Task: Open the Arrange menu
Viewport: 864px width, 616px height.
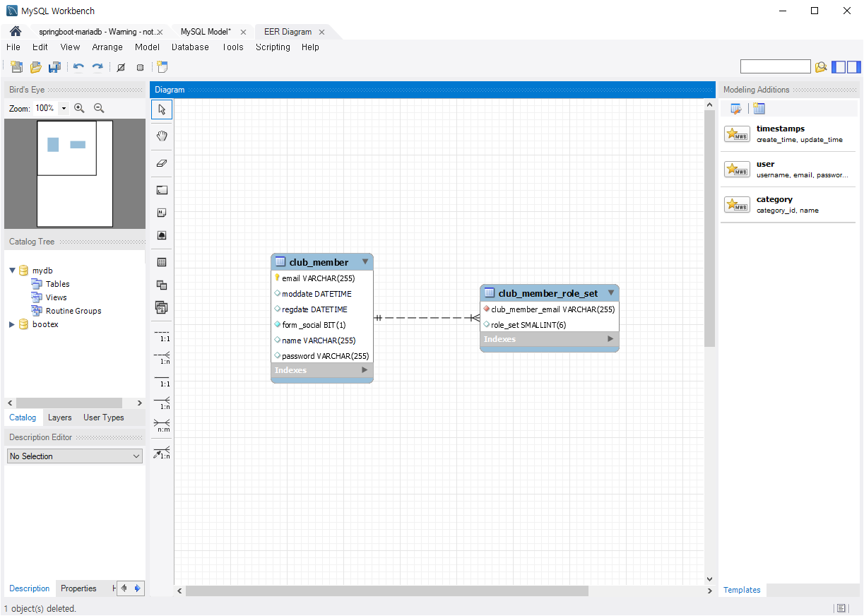Action: (107, 47)
